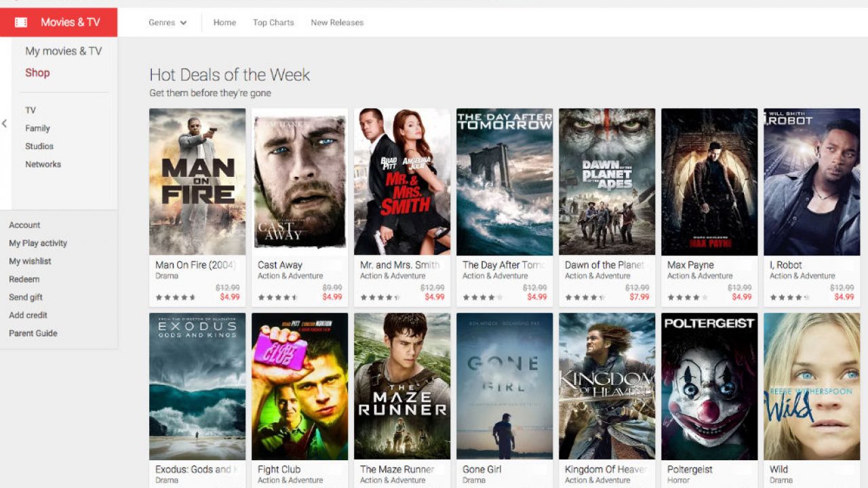This screenshot has height=488, width=868.
Task: Click the Poltergeist movie thumbnail
Action: point(709,386)
